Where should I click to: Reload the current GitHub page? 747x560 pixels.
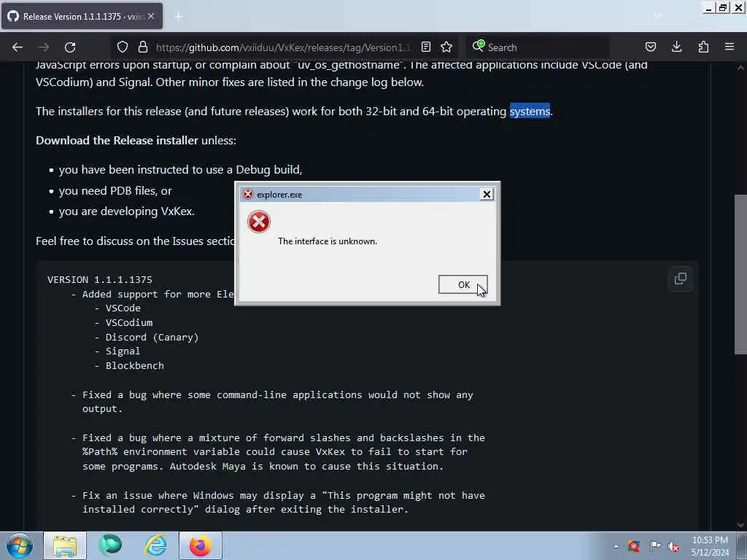coord(70,47)
